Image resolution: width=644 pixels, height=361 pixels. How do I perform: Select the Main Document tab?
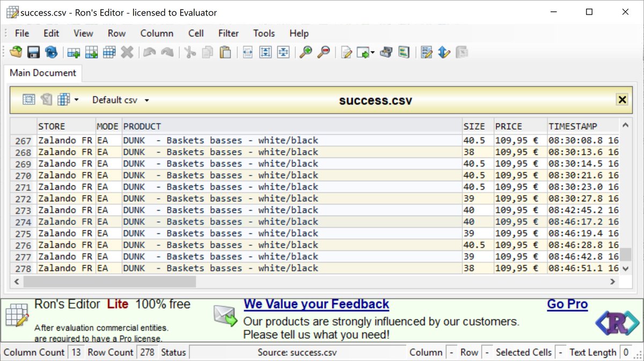(x=43, y=73)
